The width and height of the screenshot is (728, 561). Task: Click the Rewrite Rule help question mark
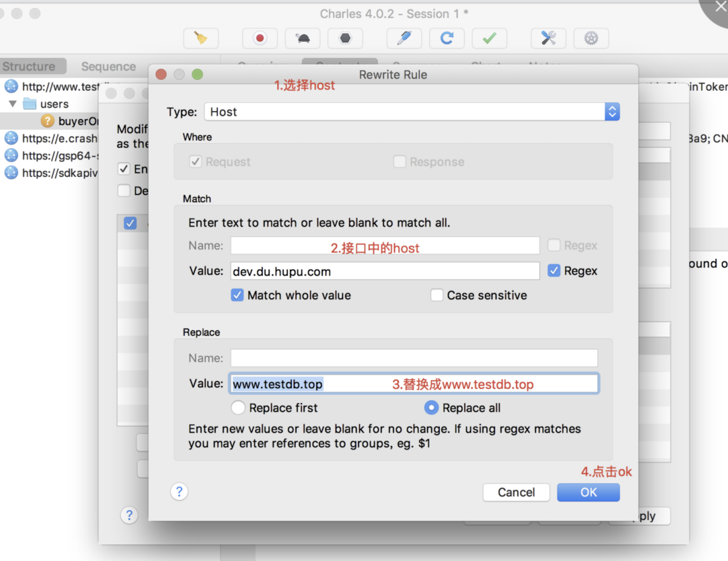click(179, 491)
